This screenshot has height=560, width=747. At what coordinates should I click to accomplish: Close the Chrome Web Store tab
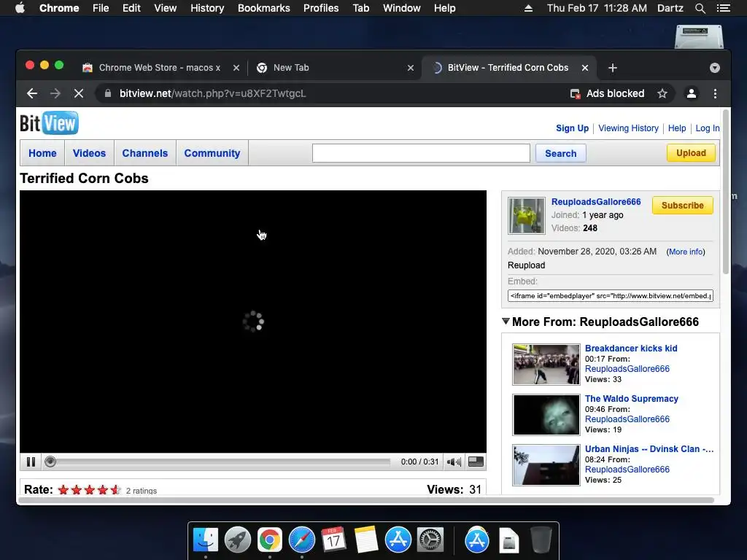236,68
